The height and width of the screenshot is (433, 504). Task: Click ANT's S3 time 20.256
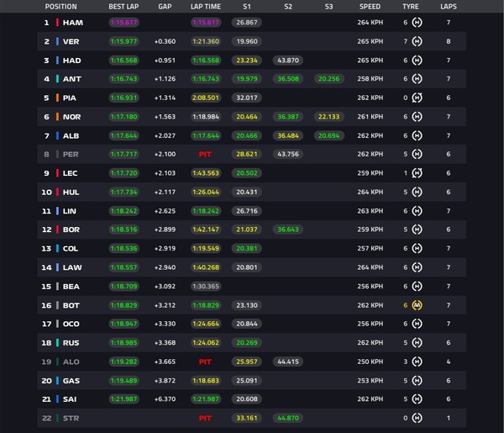(328, 79)
